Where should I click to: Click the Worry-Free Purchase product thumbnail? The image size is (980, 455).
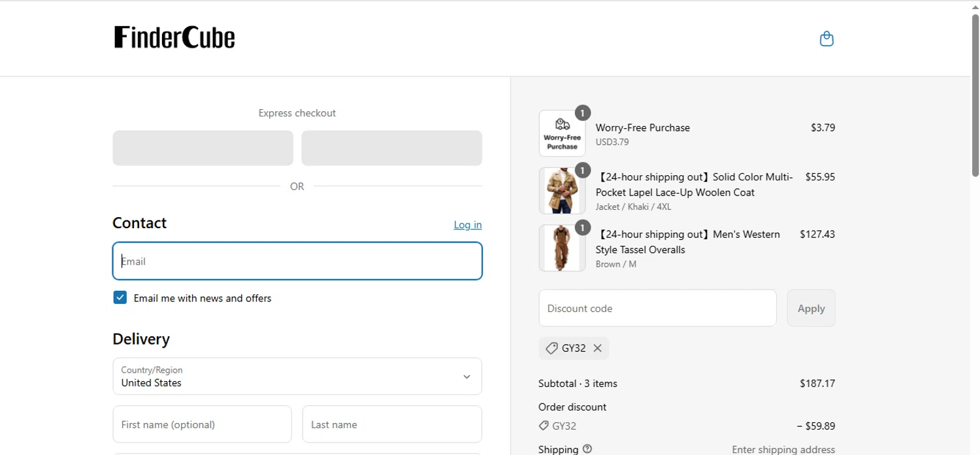point(562,133)
